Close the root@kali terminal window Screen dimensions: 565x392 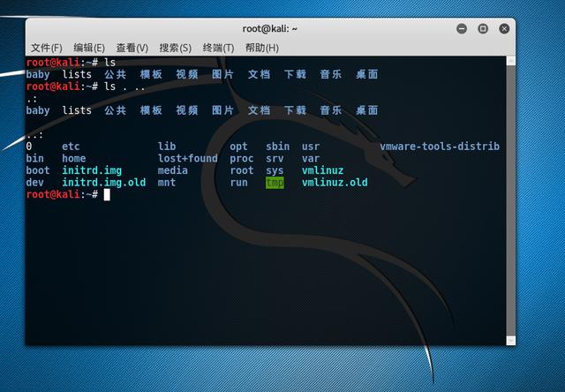(504, 29)
